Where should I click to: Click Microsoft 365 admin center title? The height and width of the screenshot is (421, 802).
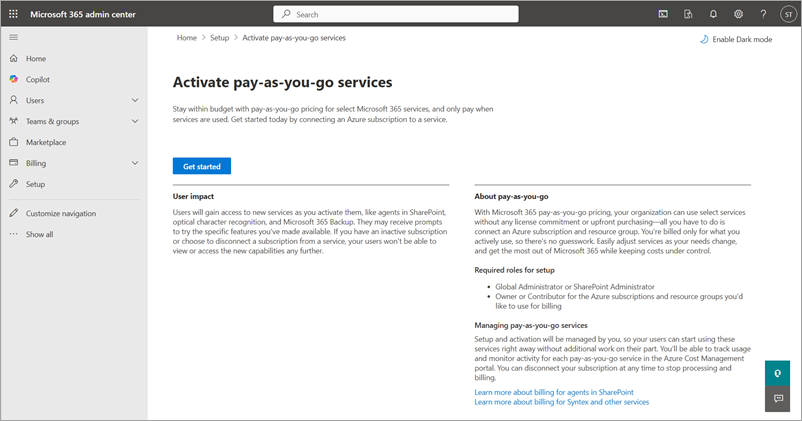[83, 14]
